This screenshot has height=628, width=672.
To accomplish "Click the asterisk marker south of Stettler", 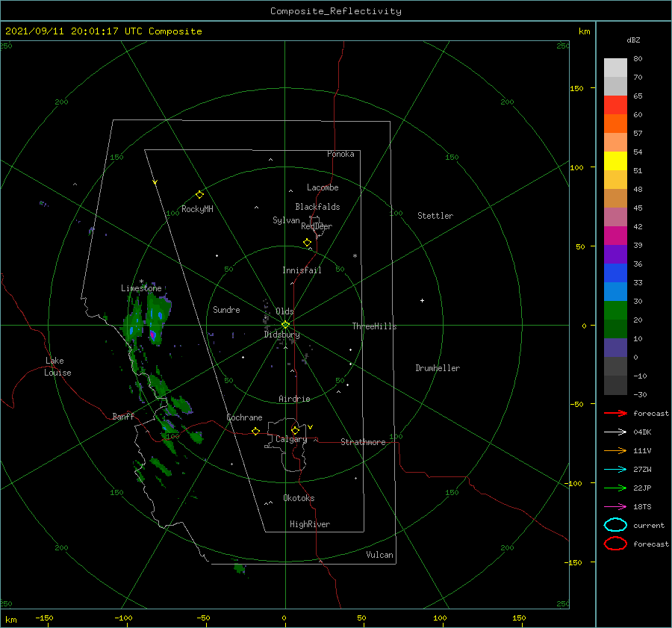I will [x=355, y=256].
